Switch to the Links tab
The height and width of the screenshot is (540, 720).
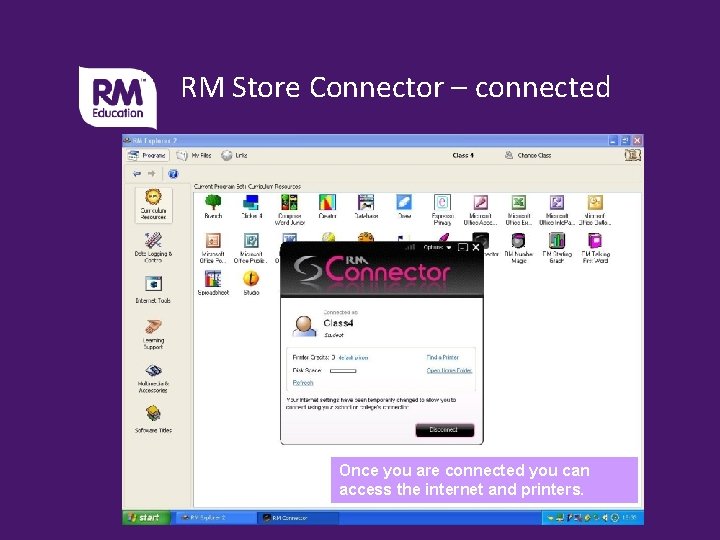tap(234, 155)
